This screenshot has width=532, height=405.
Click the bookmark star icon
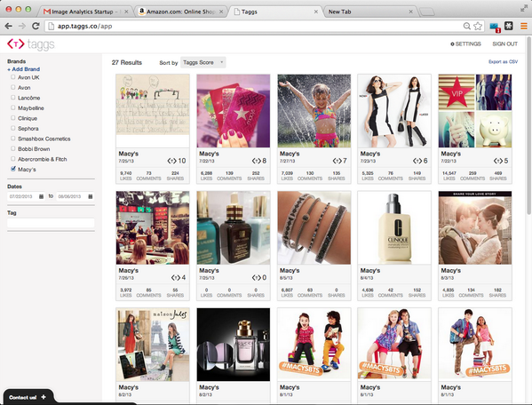point(478,26)
